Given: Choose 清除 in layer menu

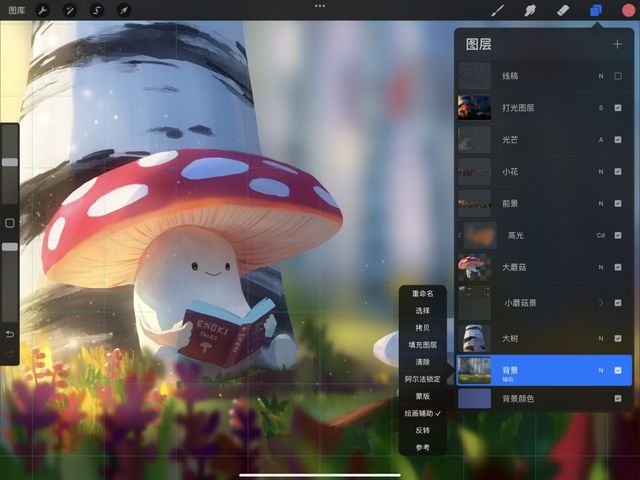Looking at the screenshot, I should pos(422,362).
